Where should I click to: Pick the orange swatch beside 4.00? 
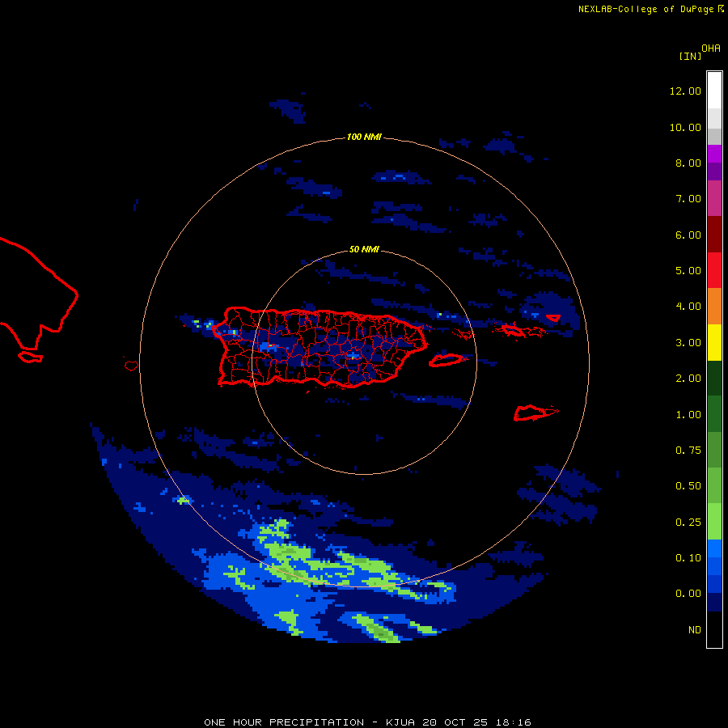click(714, 306)
